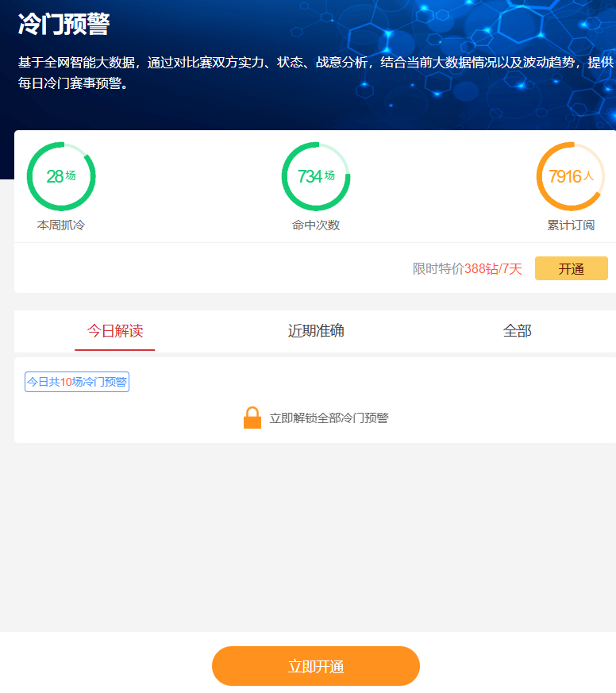616x693 pixels.
Task: Click the 累计订阅 label
Action: point(570,225)
